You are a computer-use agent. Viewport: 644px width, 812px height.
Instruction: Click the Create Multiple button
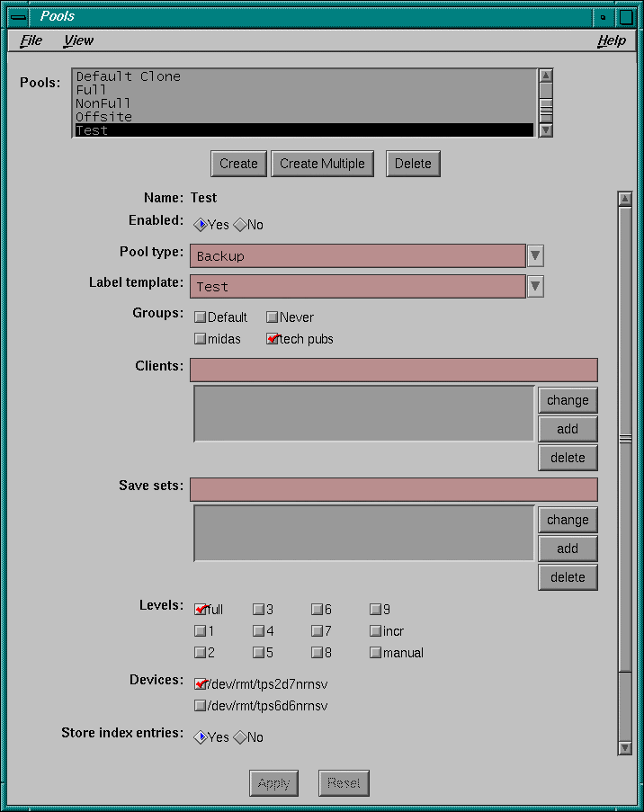[x=322, y=164]
